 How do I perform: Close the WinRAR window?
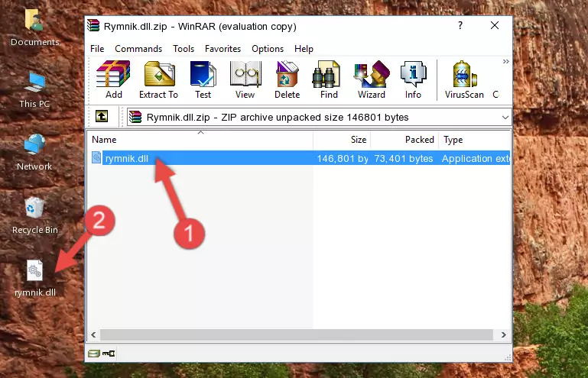pos(495,25)
